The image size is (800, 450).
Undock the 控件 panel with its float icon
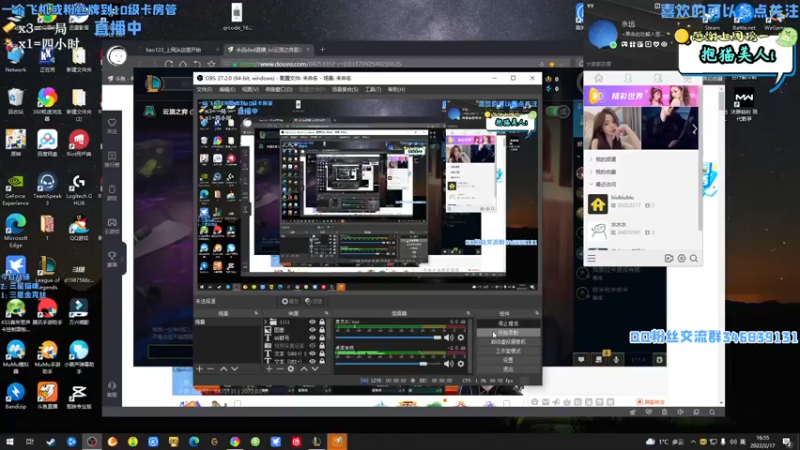pos(537,313)
